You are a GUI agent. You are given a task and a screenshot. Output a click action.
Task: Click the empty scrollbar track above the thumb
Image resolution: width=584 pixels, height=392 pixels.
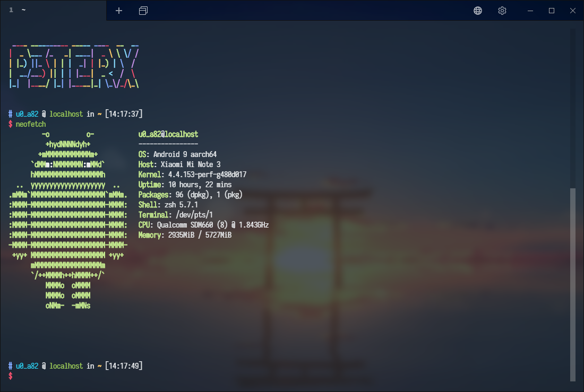[x=573, y=106]
